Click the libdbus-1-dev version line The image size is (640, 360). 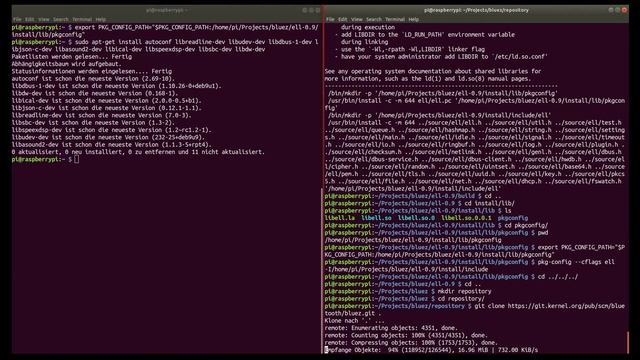[x=116, y=86]
